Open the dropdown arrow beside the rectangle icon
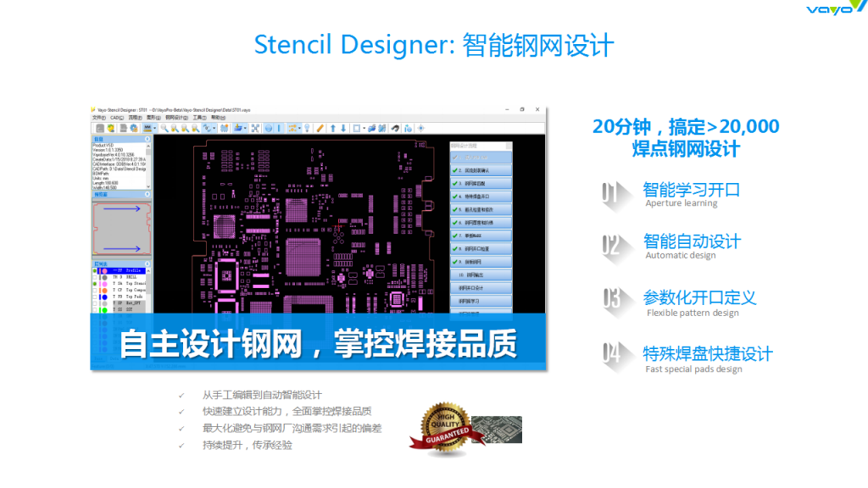Screen dimensions: 868x488 tap(364, 129)
